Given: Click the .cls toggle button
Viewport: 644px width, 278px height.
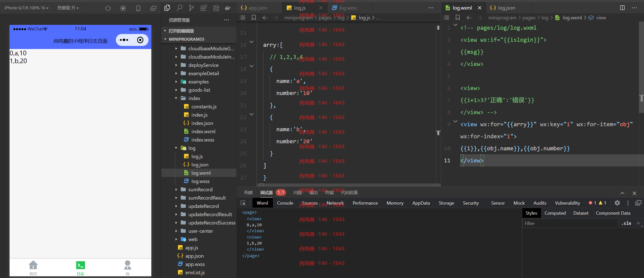Looking at the screenshot, I should point(626,223).
